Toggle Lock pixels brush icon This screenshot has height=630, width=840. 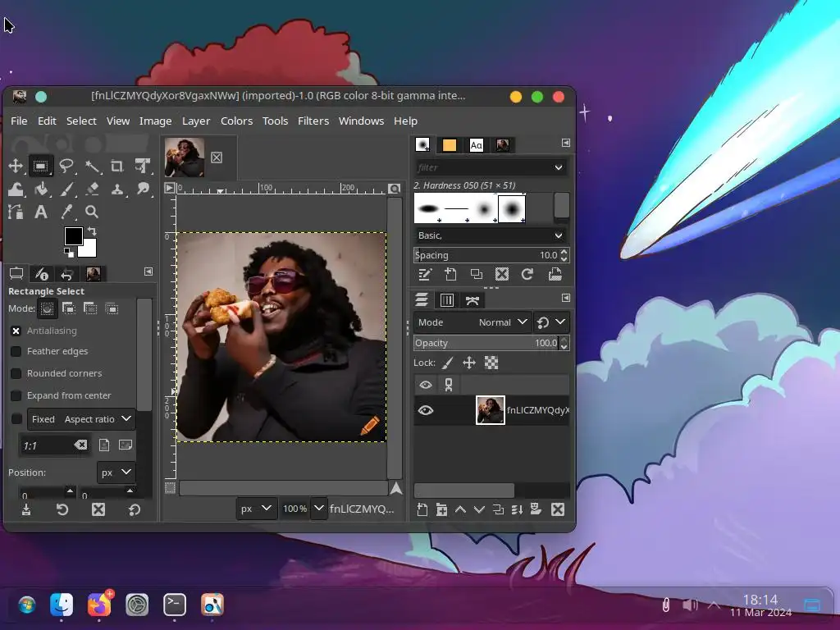coord(448,363)
